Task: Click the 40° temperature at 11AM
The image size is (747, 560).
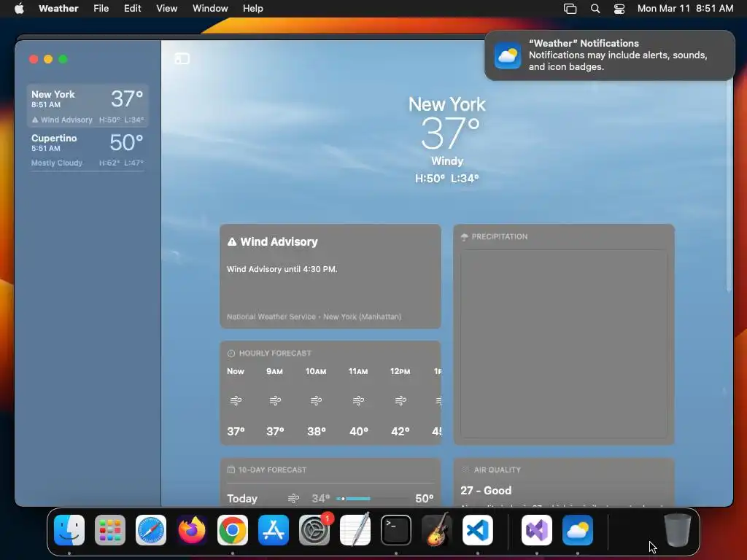Action: point(359,432)
